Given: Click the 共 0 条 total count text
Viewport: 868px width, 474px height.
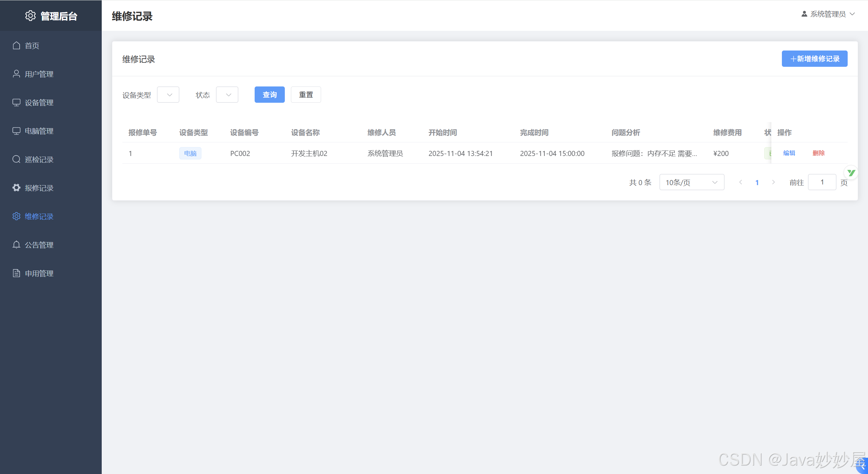Looking at the screenshot, I should [640, 182].
